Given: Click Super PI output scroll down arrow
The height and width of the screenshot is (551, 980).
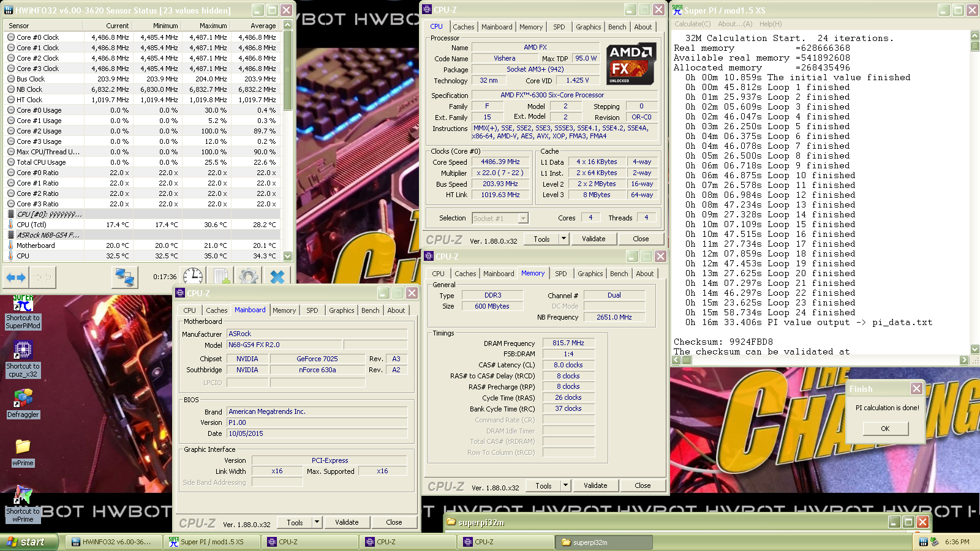Looking at the screenshot, I should point(975,350).
